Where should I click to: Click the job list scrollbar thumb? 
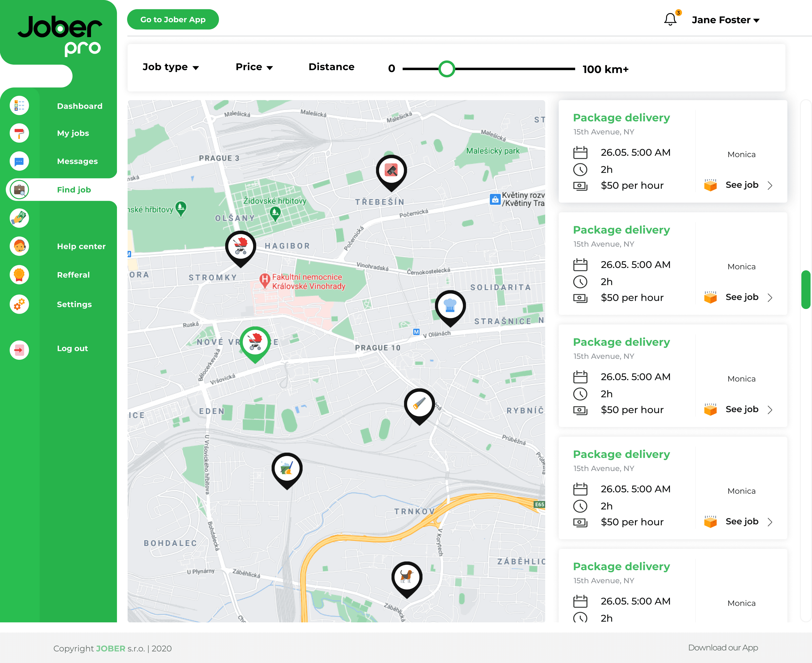pos(805,289)
